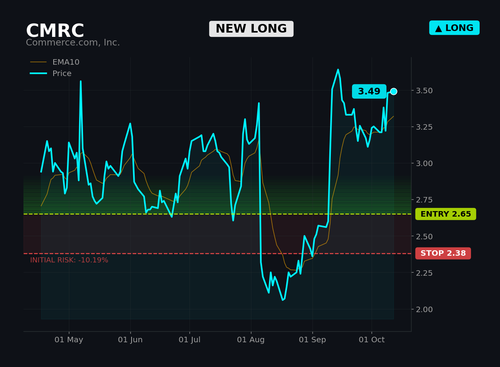This screenshot has width=500, height=367.
Task: Click the 2.00 y-axis value
Action: coord(424,309)
